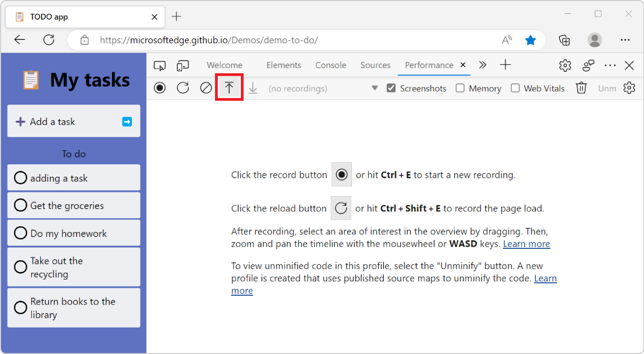
Task: Load a profile with upload arrow icon
Action: point(229,87)
